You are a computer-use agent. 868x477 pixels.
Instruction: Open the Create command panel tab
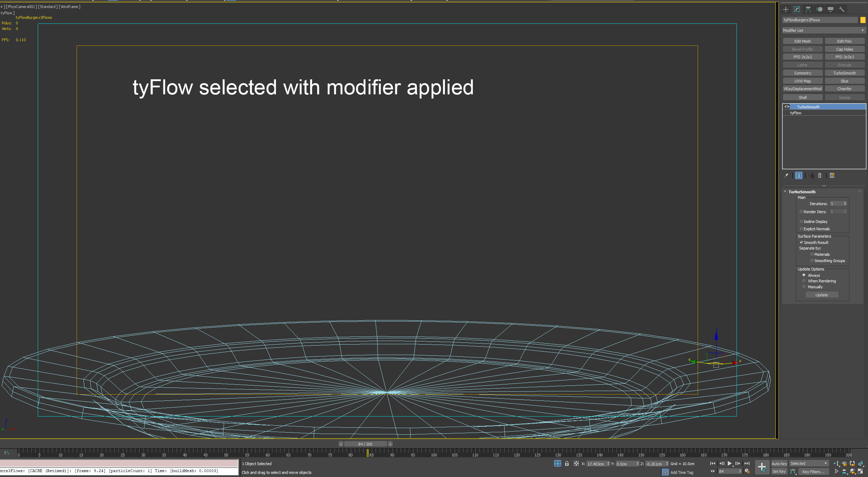click(x=786, y=9)
